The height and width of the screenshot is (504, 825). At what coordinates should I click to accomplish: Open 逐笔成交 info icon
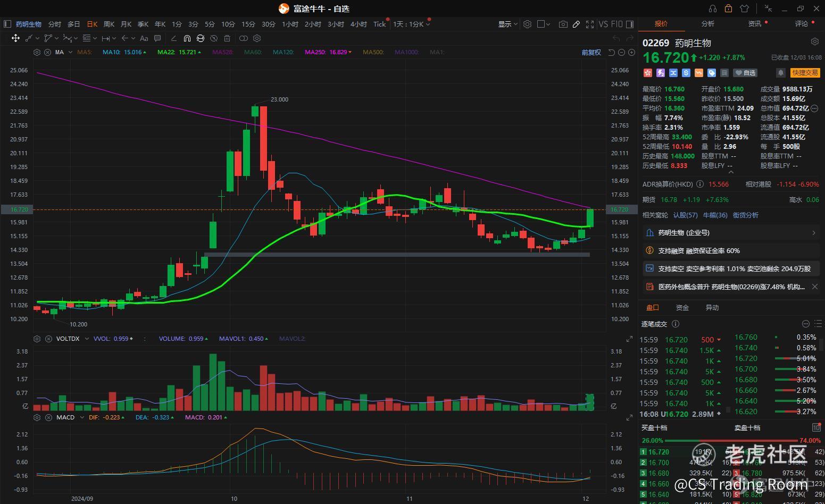pyautogui.click(x=676, y=324)
